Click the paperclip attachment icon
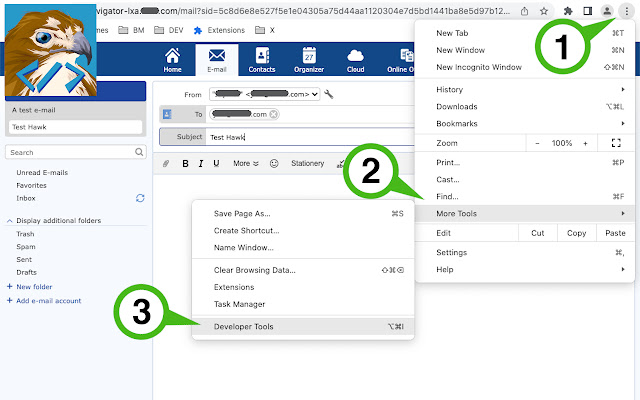The height and width of the screenshot is (400, 640). point(167,163)
